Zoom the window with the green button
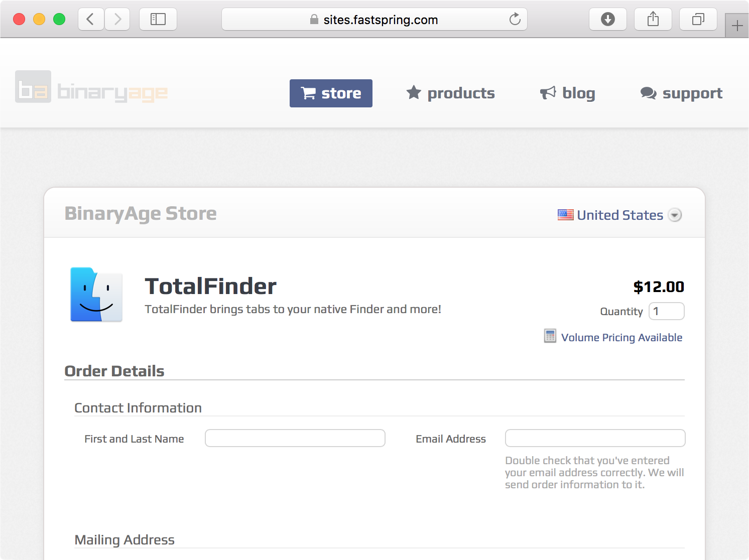 [59, 20]
